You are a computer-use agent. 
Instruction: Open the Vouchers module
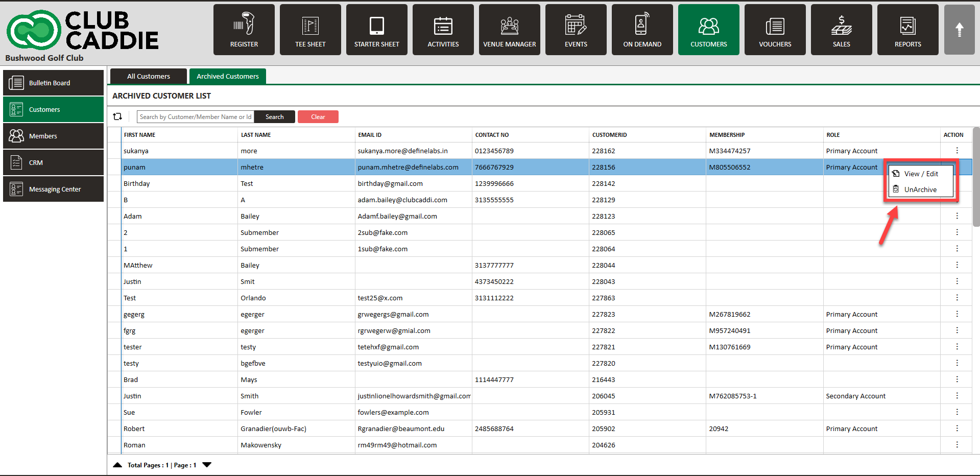click(775, 30)
